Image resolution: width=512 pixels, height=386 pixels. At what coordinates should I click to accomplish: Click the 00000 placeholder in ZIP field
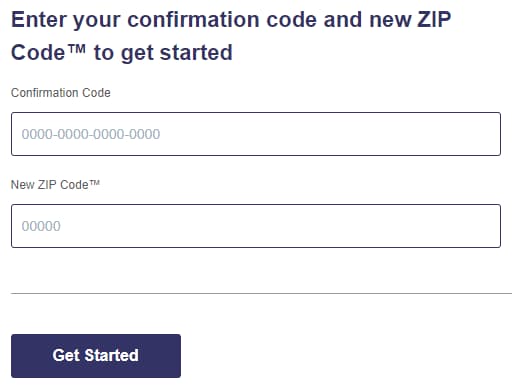tap(41, 226)
